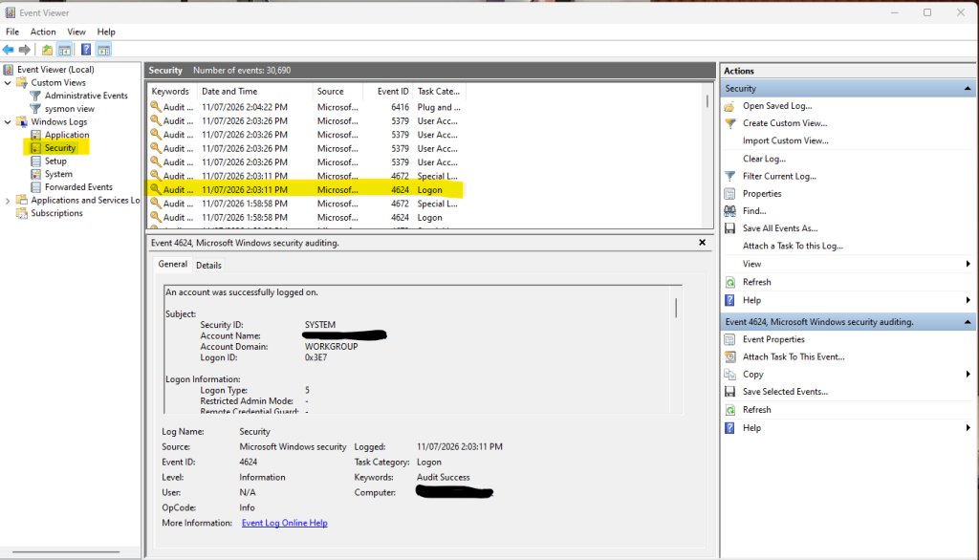Expand Applications and Services Logs node
The width and height of the screenshot is (979, 560).
(8, 201)
